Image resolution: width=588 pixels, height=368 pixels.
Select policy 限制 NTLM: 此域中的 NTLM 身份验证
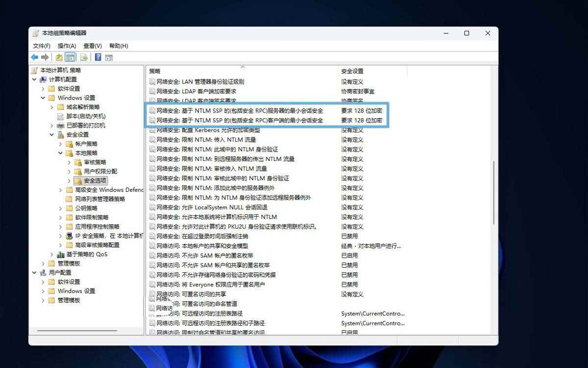(x=217, y=149)
